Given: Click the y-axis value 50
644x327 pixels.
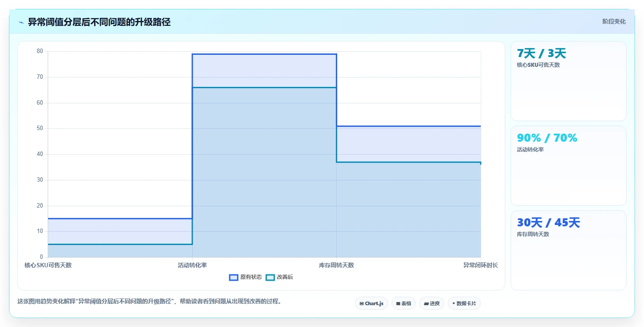Looking at the screenshot, I should [40, 128].
